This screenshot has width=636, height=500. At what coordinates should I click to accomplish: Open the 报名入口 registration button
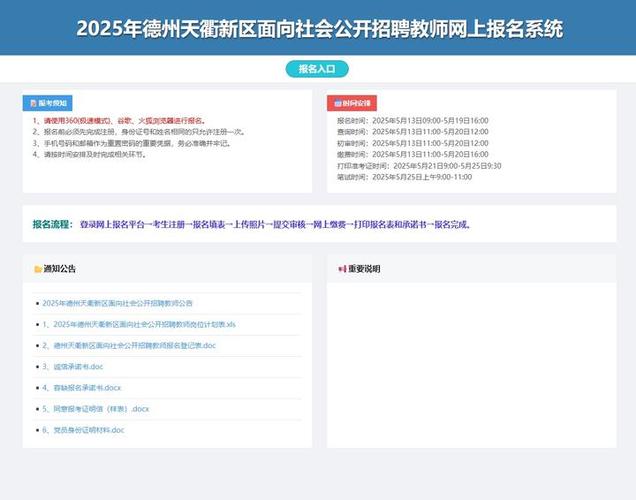coord(317,69)
